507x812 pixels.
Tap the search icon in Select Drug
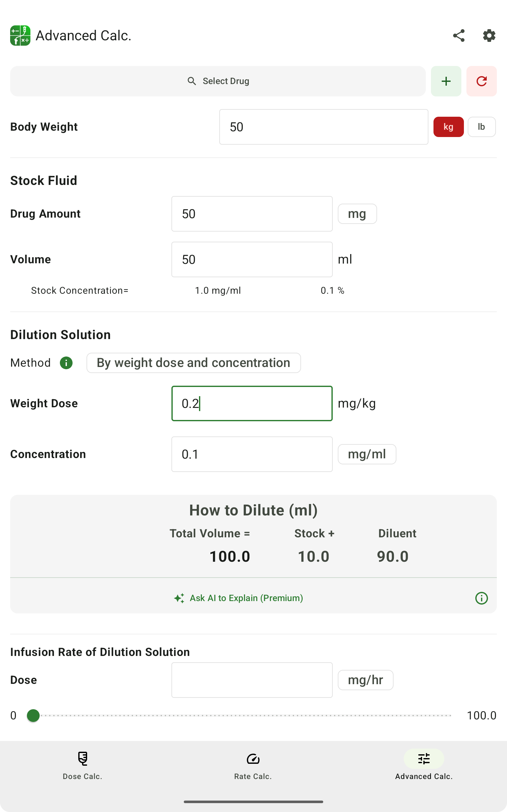coord(192,81)
